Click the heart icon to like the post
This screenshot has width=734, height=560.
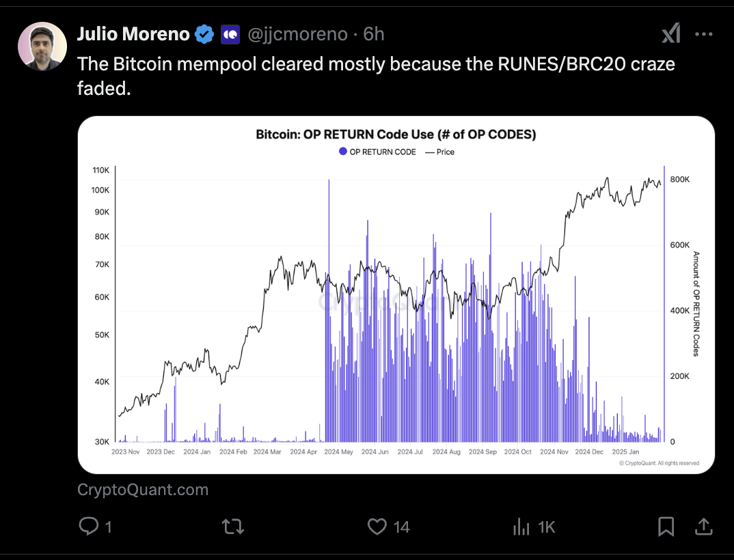377,527
